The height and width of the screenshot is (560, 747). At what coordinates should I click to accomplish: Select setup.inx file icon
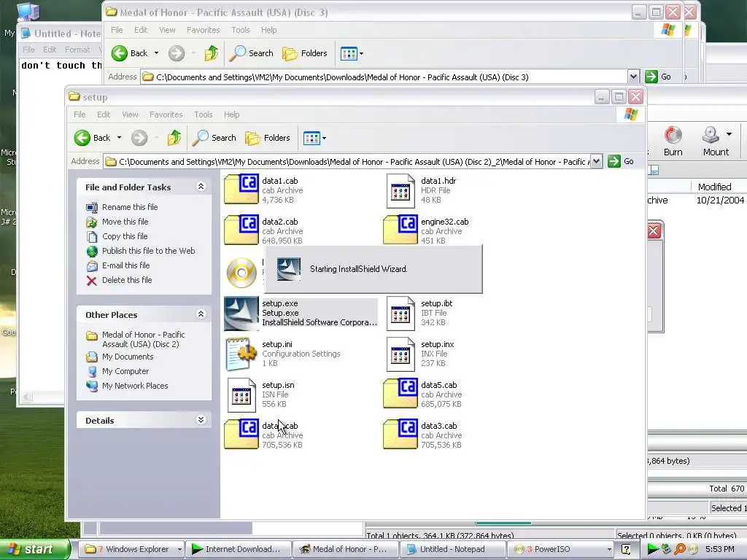pyautogui.click(x=400, y=354)
